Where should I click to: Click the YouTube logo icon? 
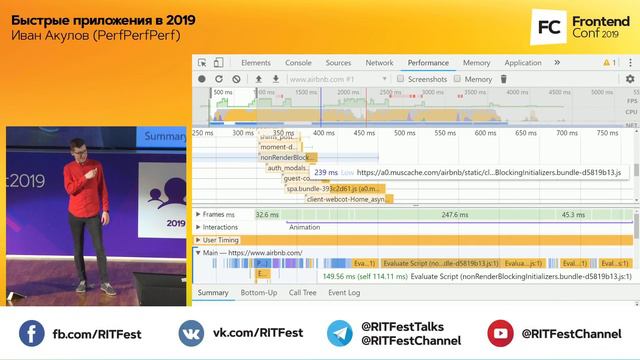coord(500,333)
